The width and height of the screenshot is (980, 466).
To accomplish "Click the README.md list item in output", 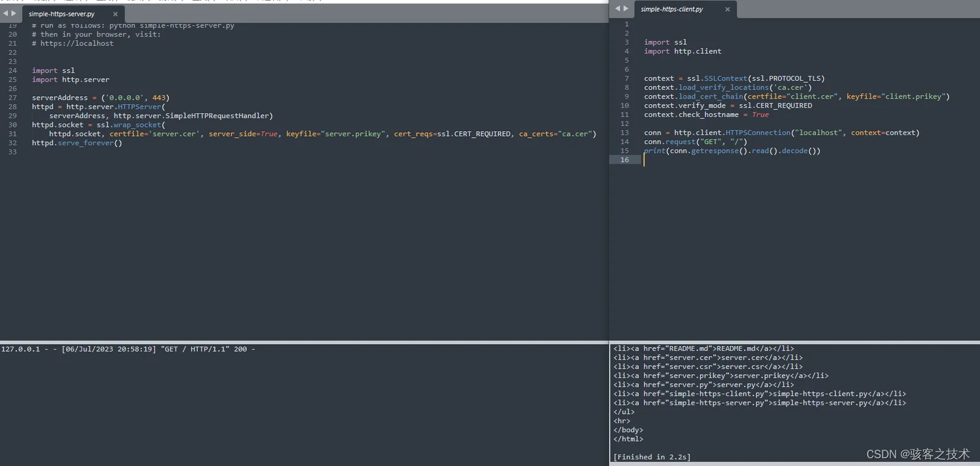I will [x=704, y=349].
